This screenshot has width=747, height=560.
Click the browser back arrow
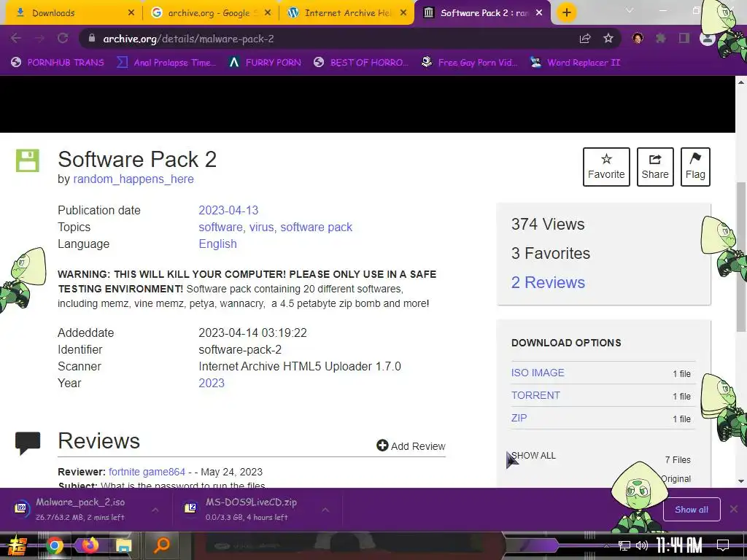coord(16,39)
